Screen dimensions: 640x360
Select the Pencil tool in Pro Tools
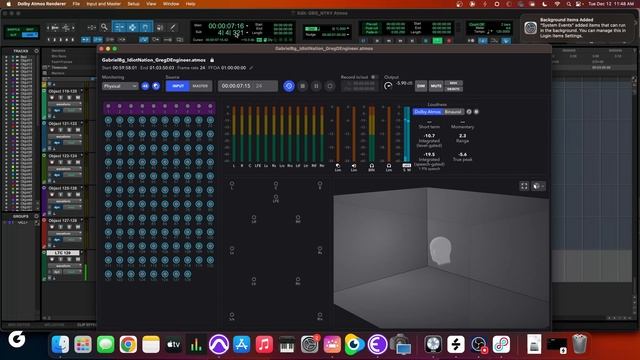click(173, 27)
